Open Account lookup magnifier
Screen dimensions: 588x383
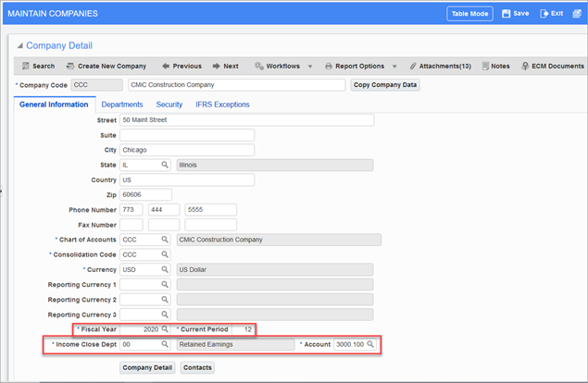370,344
